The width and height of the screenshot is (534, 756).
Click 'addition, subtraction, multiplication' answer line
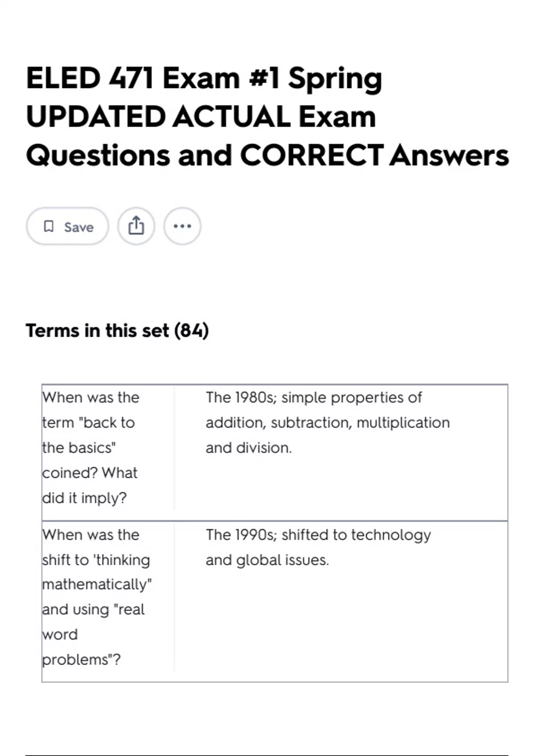(x=328, y=422)
